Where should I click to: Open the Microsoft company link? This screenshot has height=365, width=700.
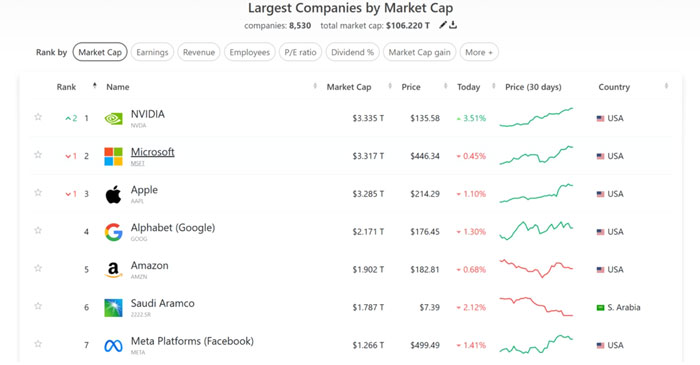click(x=152, y=152)
